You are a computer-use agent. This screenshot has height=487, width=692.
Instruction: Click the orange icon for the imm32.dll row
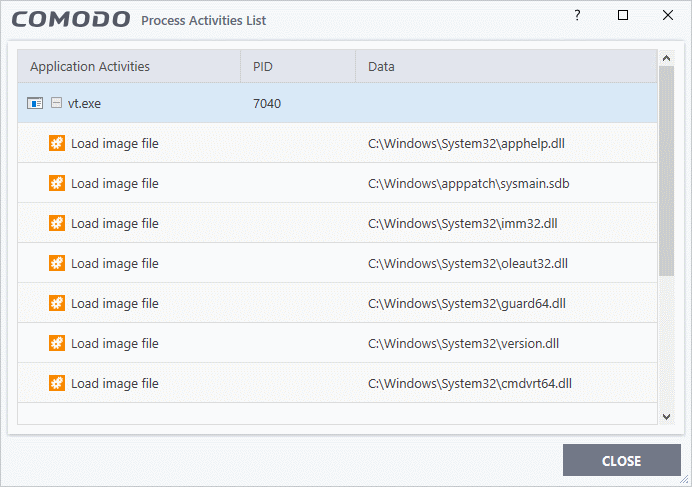coord(57,223)
